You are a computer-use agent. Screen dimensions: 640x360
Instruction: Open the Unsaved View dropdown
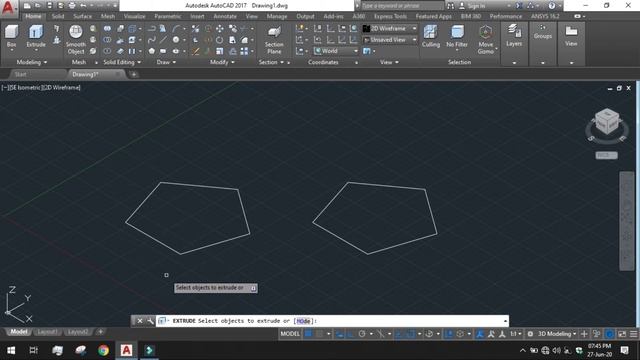[x=390, y=40]
